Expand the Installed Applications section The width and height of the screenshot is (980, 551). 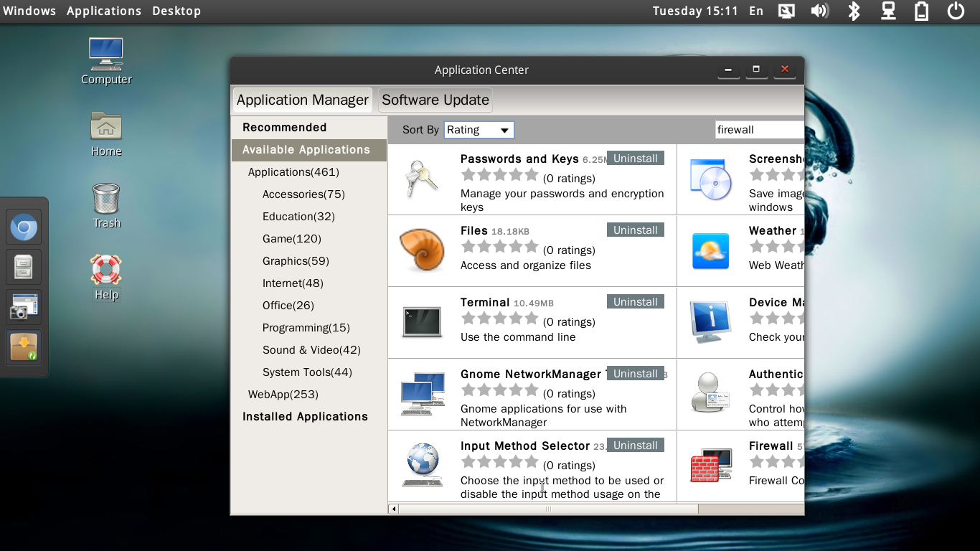(305, 416)
